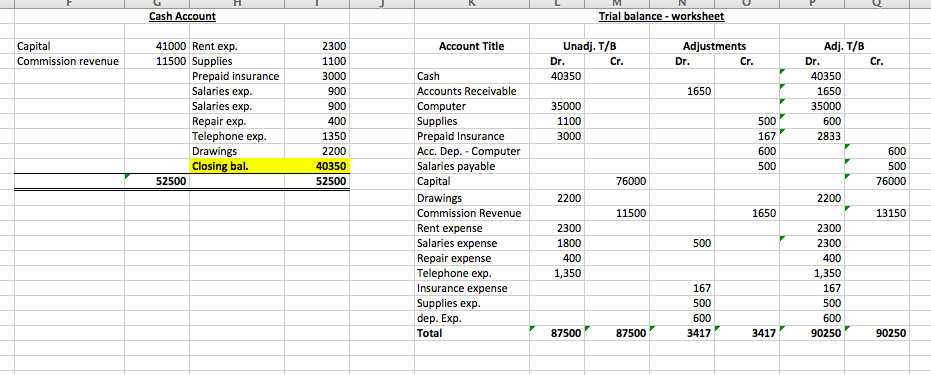The image size is (931, 375).
Task: Click the 'Capital' cell in the Cash Account
Action: click(69, 46)
